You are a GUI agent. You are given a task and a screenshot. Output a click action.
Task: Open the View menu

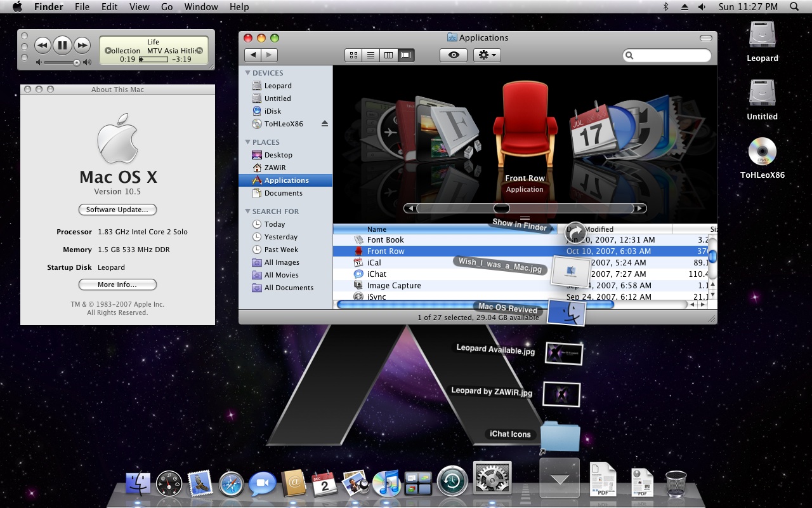point(139,7)
